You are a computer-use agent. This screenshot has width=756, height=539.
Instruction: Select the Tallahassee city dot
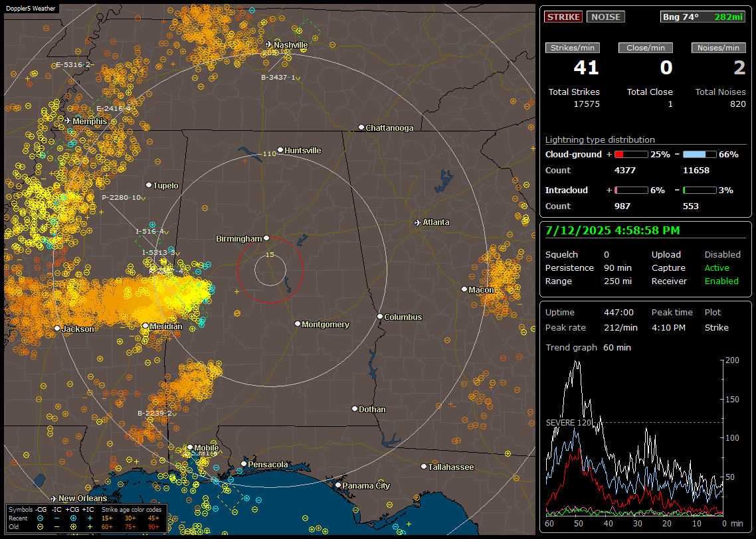[424, 467]
